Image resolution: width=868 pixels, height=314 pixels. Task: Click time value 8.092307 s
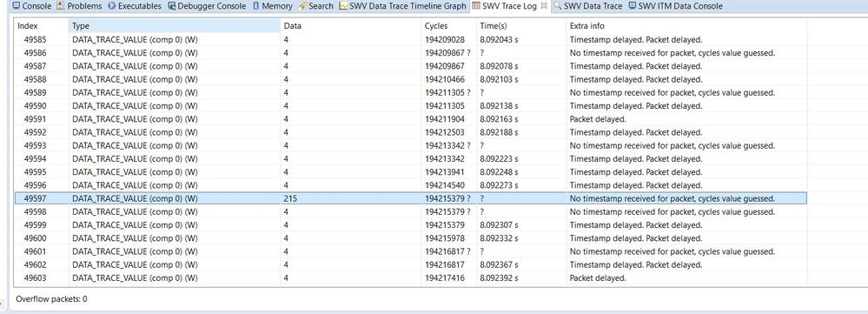[x=500, y=225]
